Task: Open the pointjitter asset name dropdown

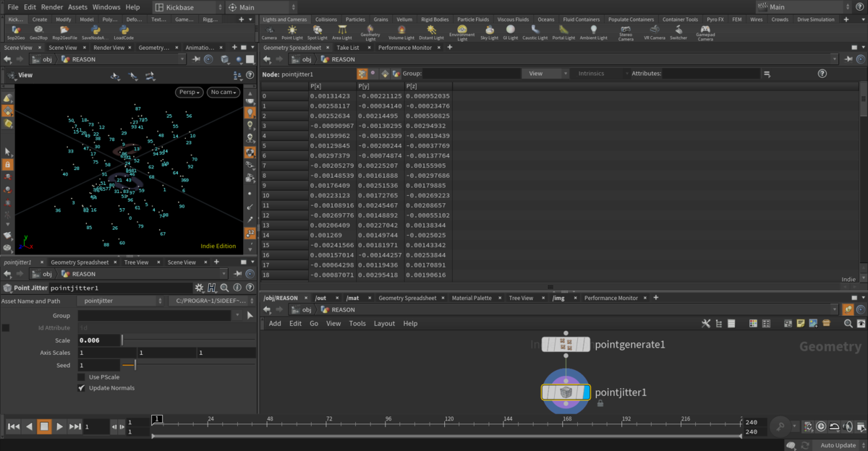Action: click(122, 301)
